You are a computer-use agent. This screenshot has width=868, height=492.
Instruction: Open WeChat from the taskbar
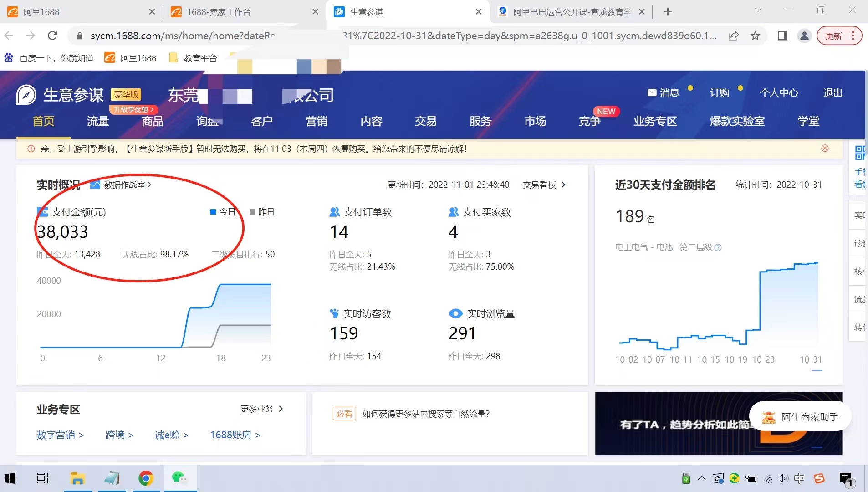click(179, 478)
